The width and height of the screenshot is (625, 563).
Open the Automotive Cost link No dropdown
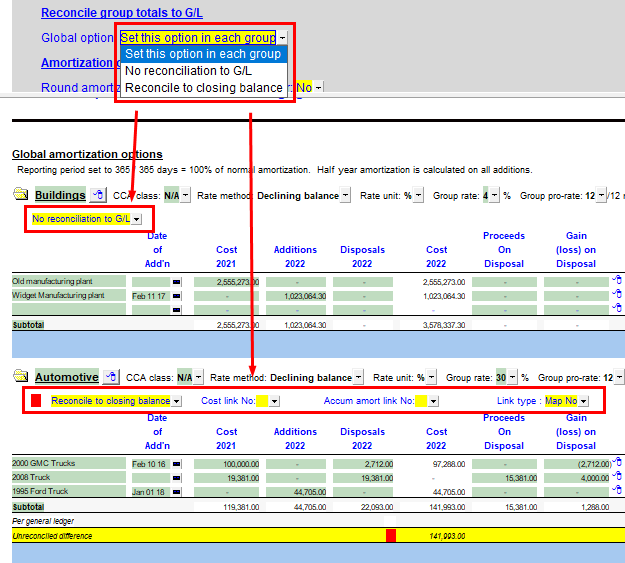(274, 401)
